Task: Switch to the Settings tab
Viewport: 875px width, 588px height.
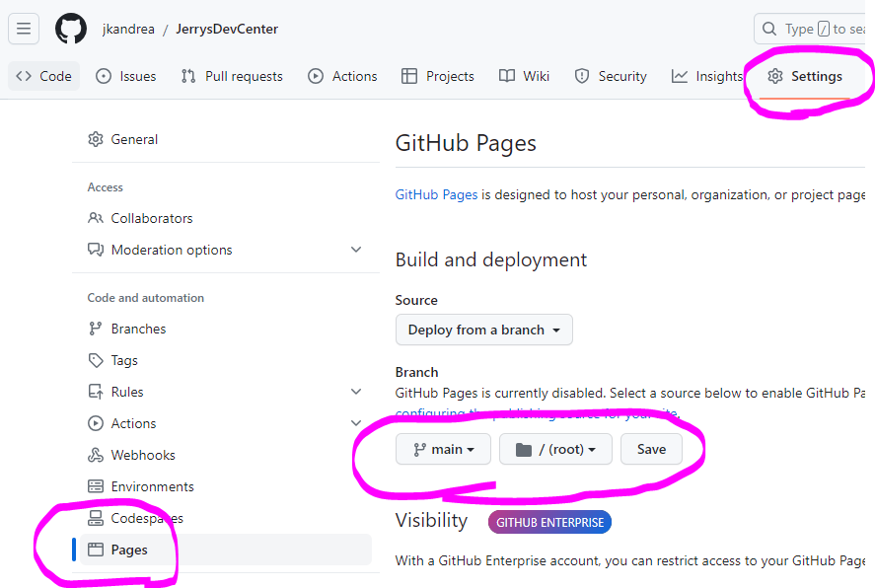Action: point(804,76)
